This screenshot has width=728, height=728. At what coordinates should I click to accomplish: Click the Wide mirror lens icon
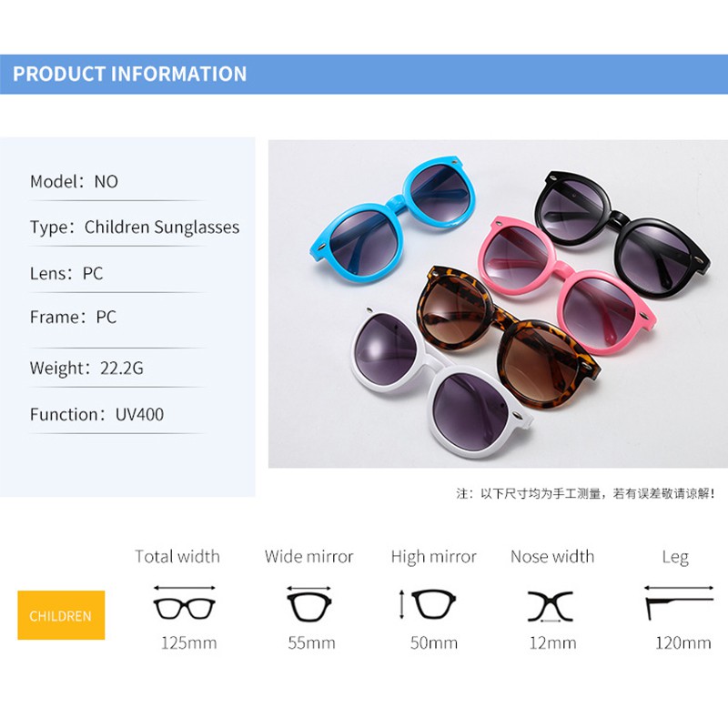[308, 604]
